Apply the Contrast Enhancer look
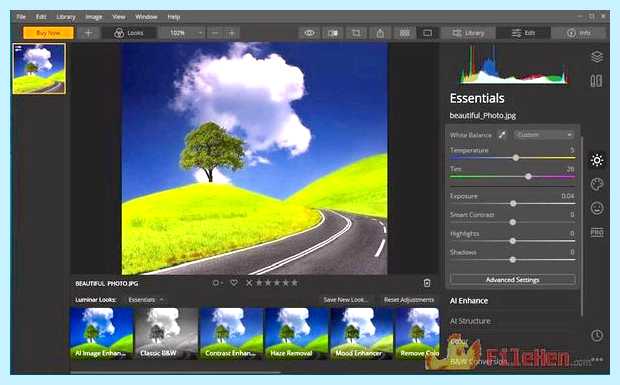620x385 pixels. pos(231,333)
